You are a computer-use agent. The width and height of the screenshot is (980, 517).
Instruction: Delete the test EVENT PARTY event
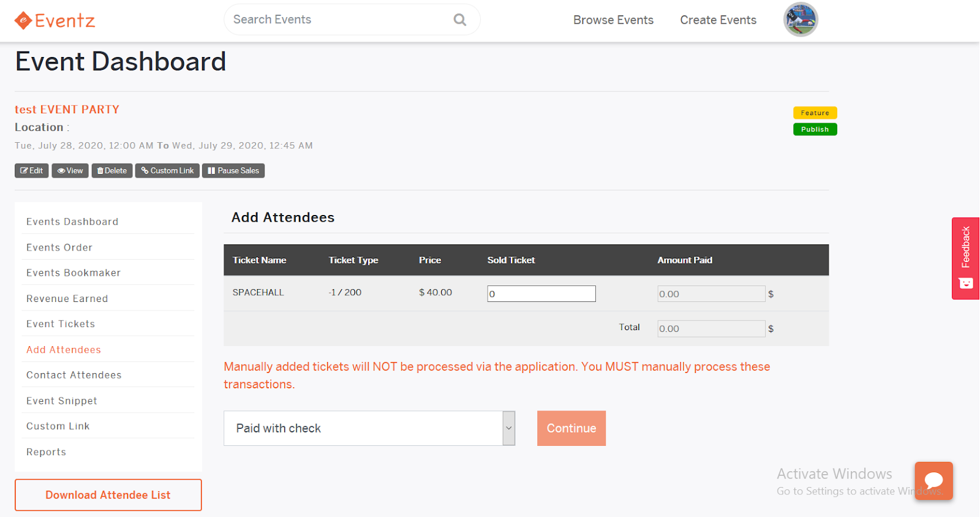pos(112,170)
